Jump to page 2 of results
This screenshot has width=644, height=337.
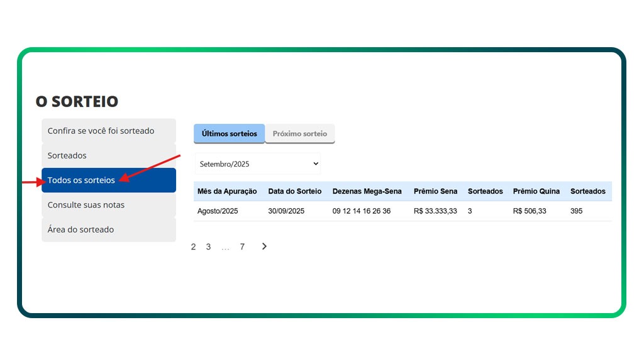(194, 247)
